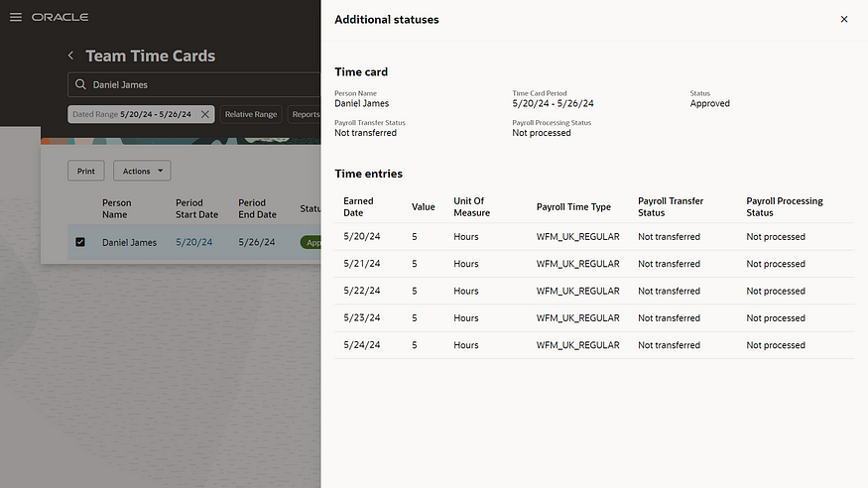Uncheck the Daniel James row checkbox
The image size is (868, 488).
(80, 242)
